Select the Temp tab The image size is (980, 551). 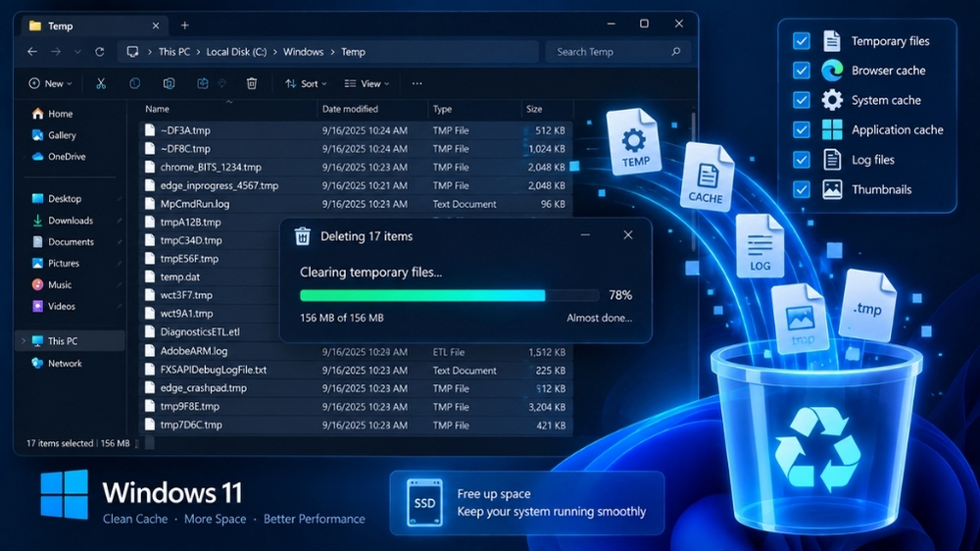coord(94,25)
